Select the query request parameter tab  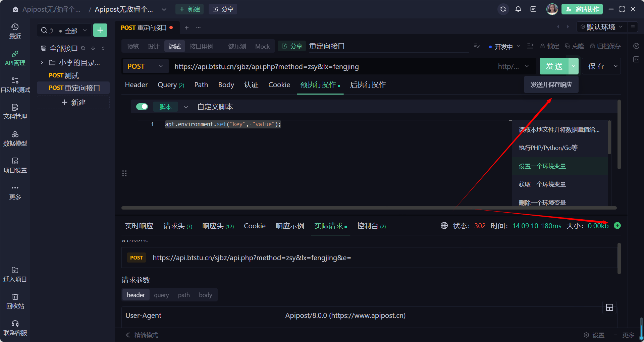pyautogui.click(x=161, y=295)
